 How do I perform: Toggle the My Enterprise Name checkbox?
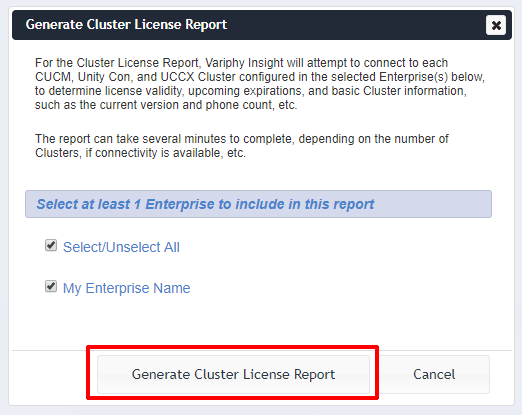pos(51,286)
